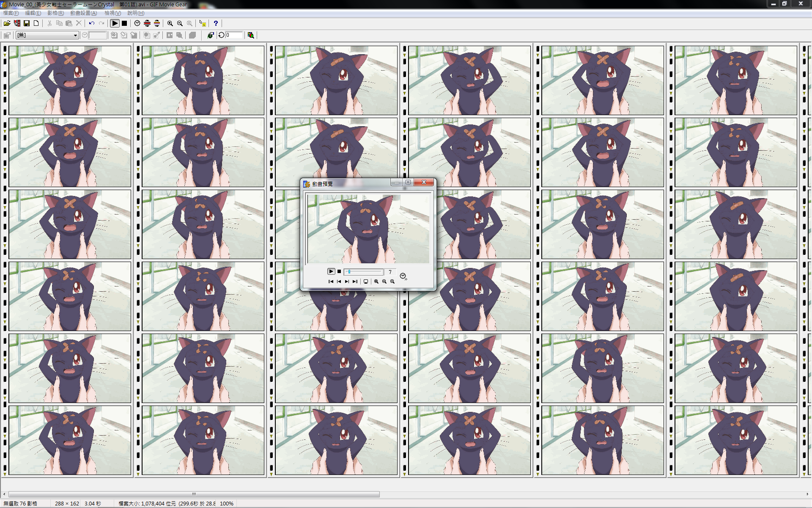The width and height of the screenshot is (812, 508).
Task: Click the optimize animation globe icon
Action: (x=211, y=35)
